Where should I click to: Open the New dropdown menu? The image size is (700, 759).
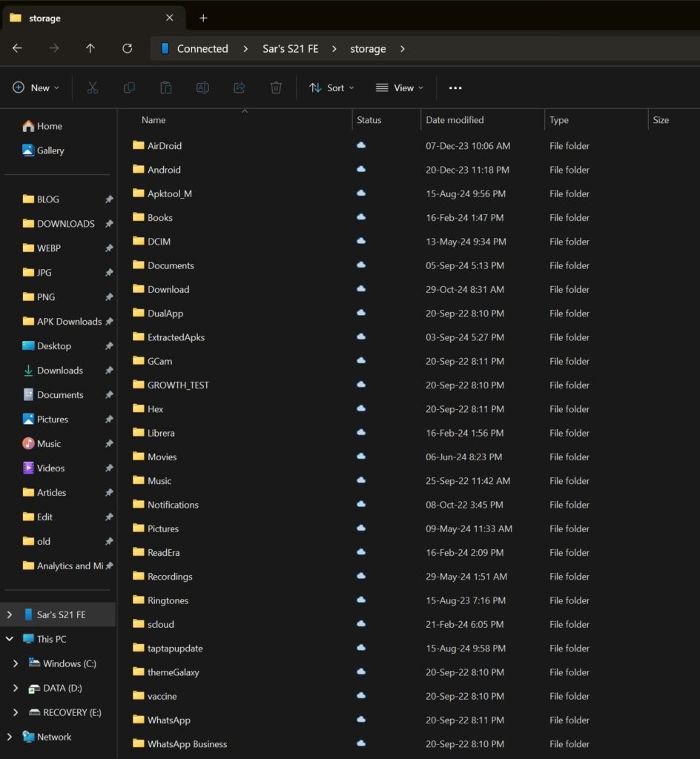(36, 87)
